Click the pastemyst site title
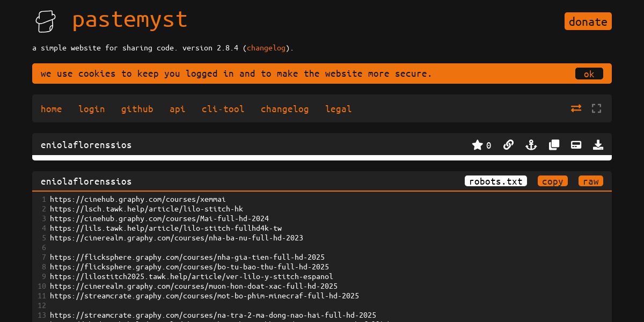 pyautogui.click(x=130, y=20)
